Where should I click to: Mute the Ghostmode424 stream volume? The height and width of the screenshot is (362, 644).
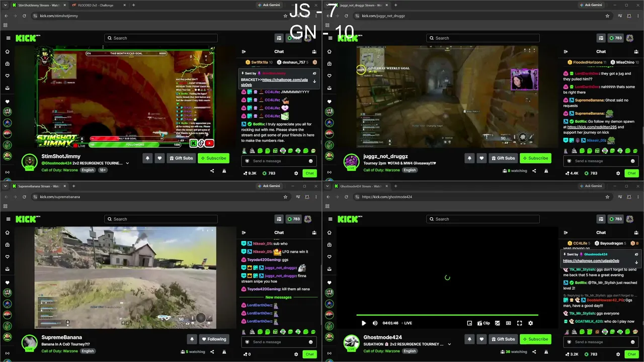375,323
